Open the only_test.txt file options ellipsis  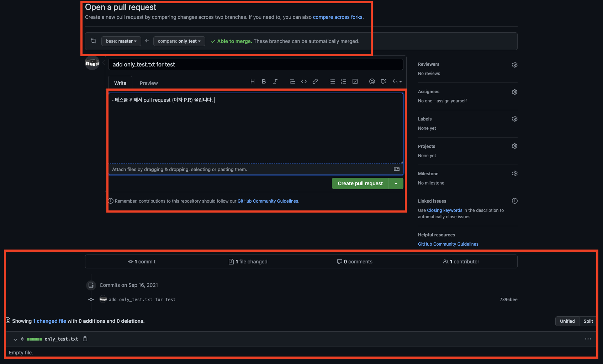point(588,339)
